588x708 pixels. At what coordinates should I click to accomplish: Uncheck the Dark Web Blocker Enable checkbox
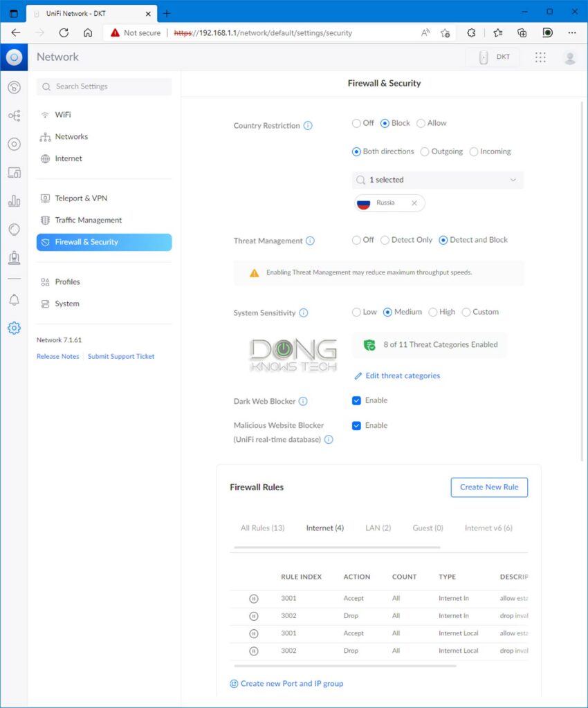coord(356,400)
